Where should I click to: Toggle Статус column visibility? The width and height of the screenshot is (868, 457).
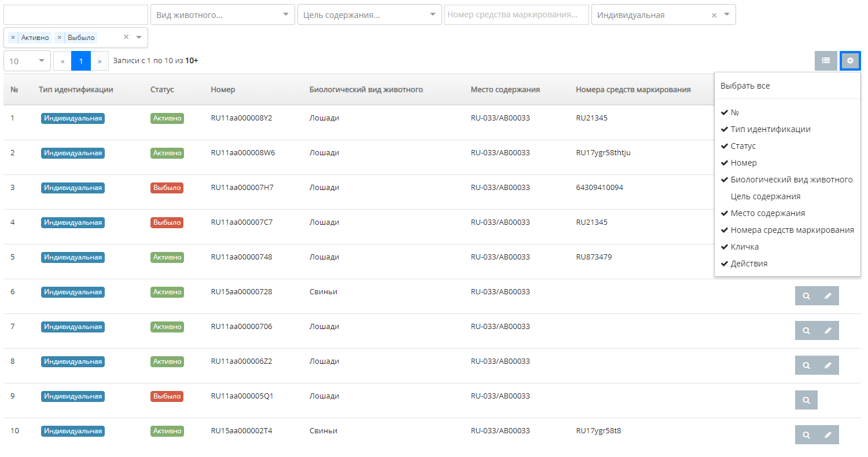787,146
